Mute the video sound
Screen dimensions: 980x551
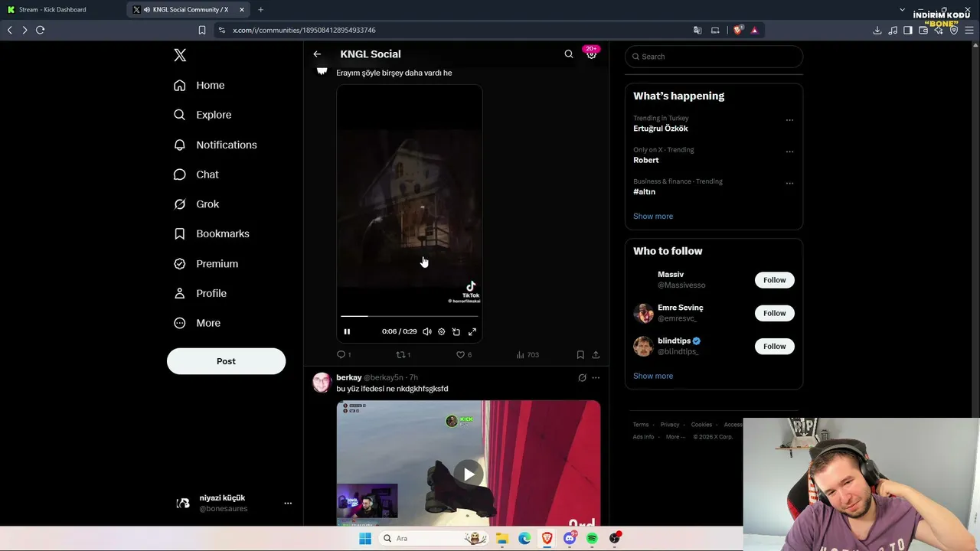426,331
